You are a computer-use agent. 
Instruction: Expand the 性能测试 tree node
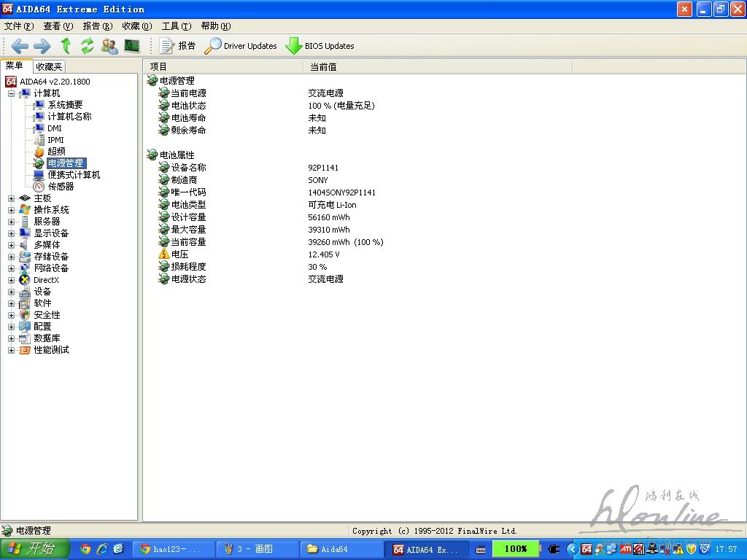tap(12, 350)
